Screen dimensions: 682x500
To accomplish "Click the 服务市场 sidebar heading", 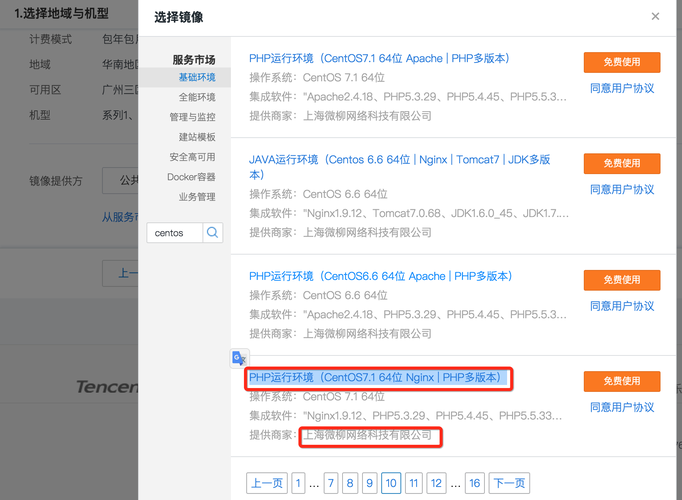I will (194, 60).
